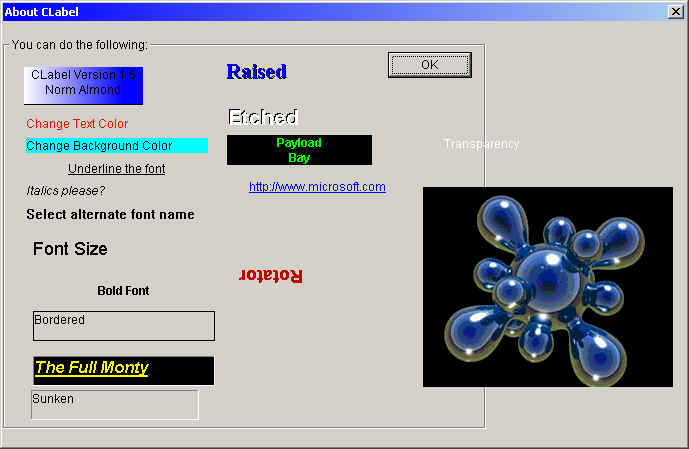Click Select alternate font name text
Screen dimensions: 689x449
[110, 215]
